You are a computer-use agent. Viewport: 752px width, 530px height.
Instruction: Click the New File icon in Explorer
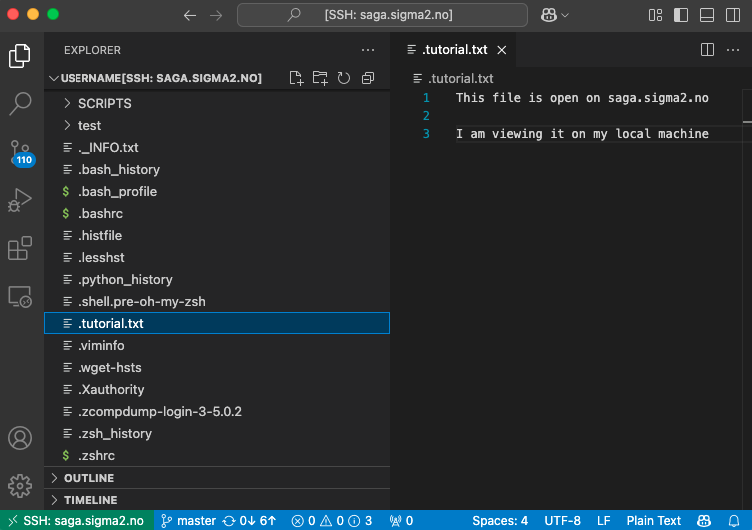[x=296, y=78]
